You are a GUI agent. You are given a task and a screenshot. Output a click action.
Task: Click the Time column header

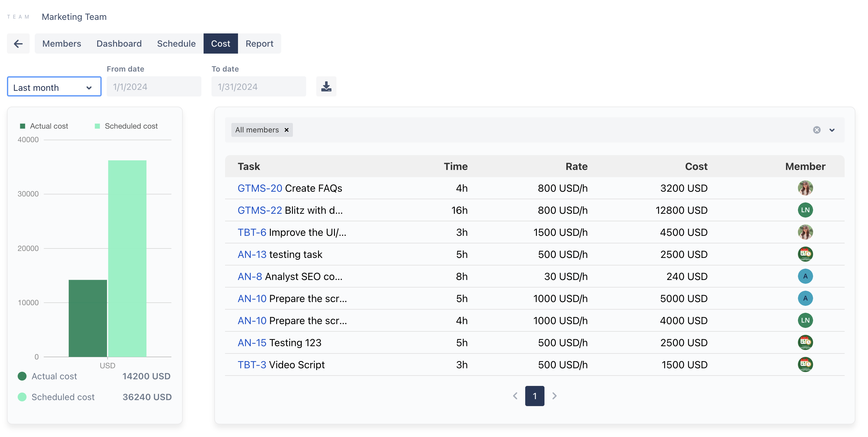pyautogui.click(x=455, y=166)
